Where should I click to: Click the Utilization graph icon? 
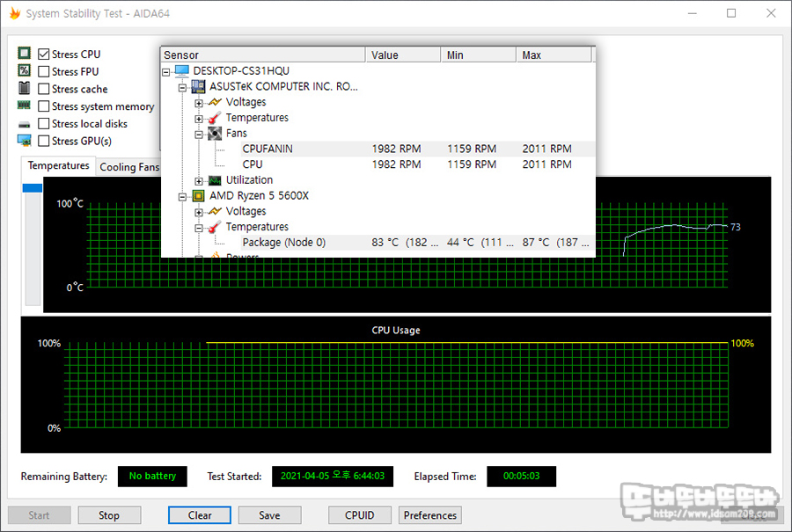[215, 180]
